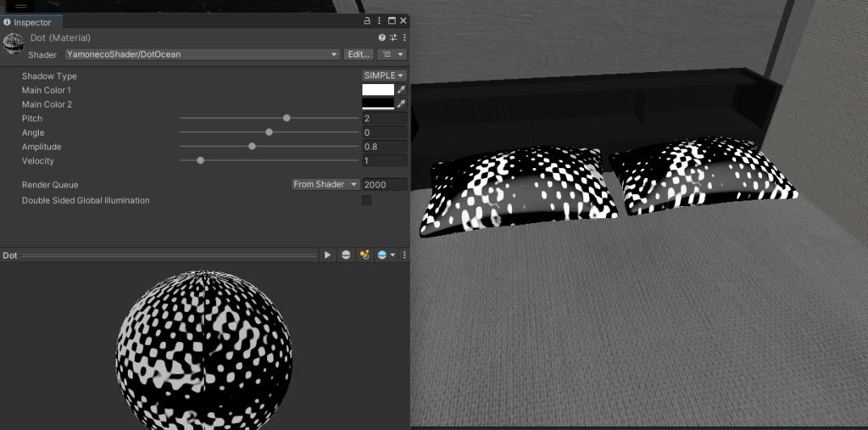Open the hamburger menu at top left
Screen dimensions: 868x430
(x=20, y=6)
